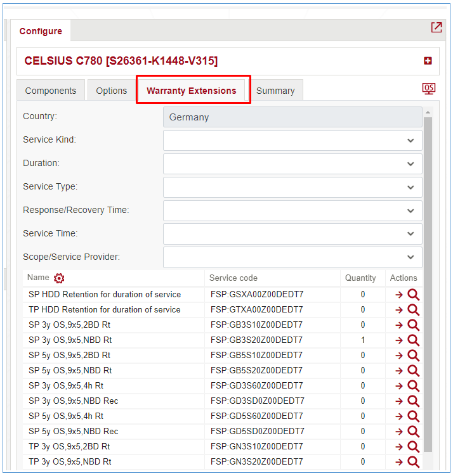Select row name SP 5y OS,9x5,NBD Rec
The height and width of the screenshot is (476, 453).
pyautogui.click(x=73, y=431)
